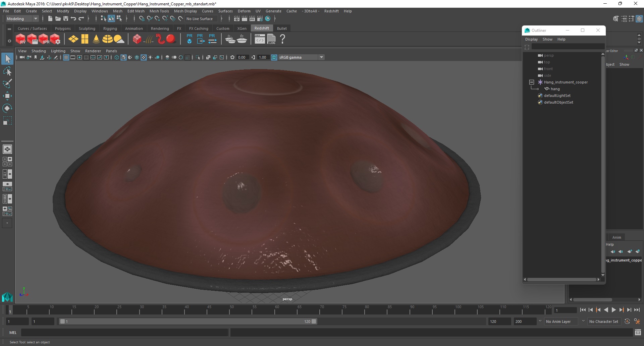The width and height of the screenshot is (644, 346).
Task: Open the Mesh Tools menu
Action: coord(159,11)
